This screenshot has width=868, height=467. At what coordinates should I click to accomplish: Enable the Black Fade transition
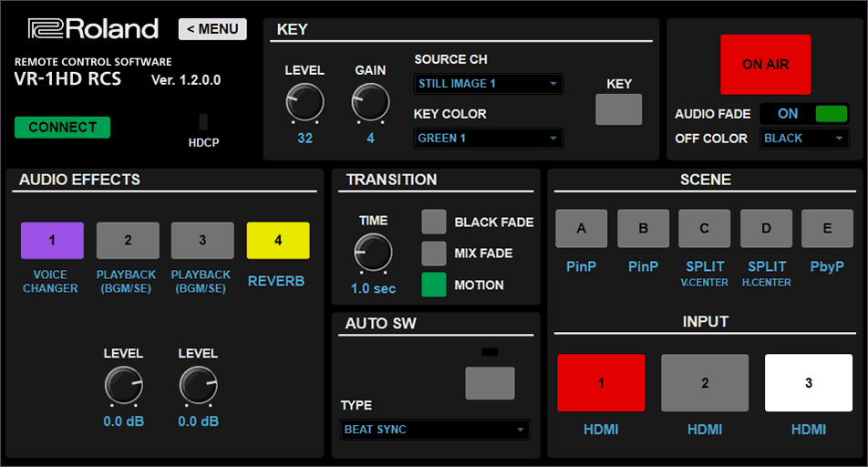coord(434,222)
